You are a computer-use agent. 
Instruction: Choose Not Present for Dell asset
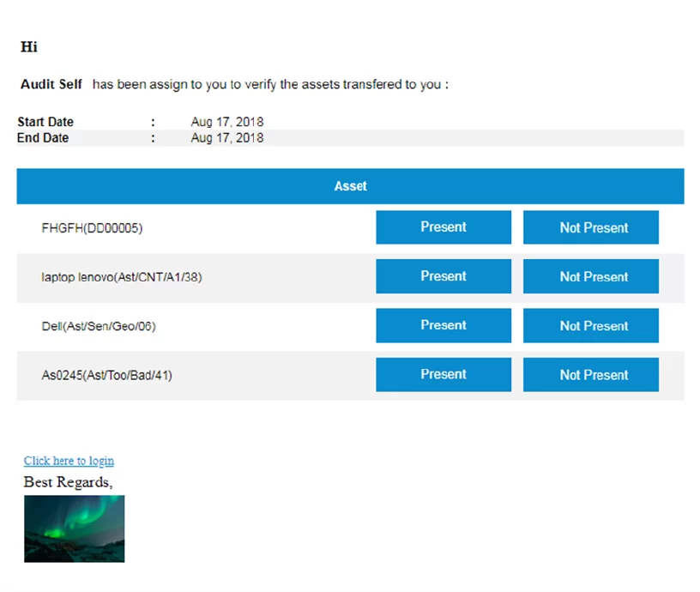tap(591, 326)
